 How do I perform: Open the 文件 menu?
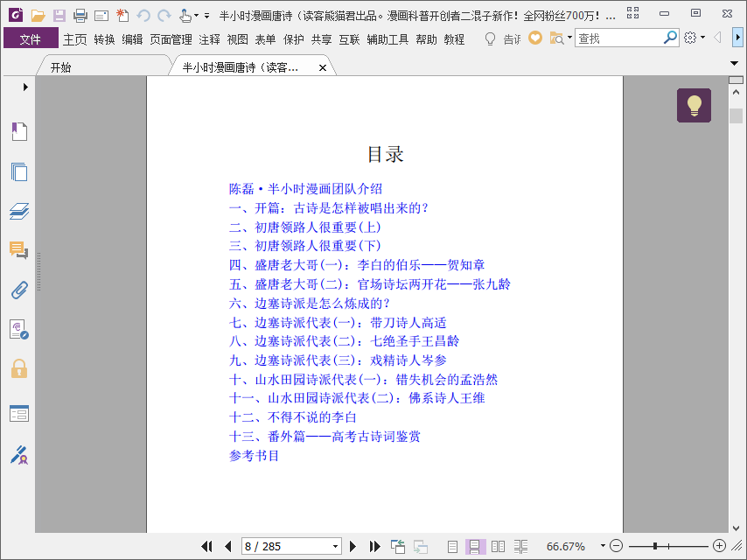(31, 38)
